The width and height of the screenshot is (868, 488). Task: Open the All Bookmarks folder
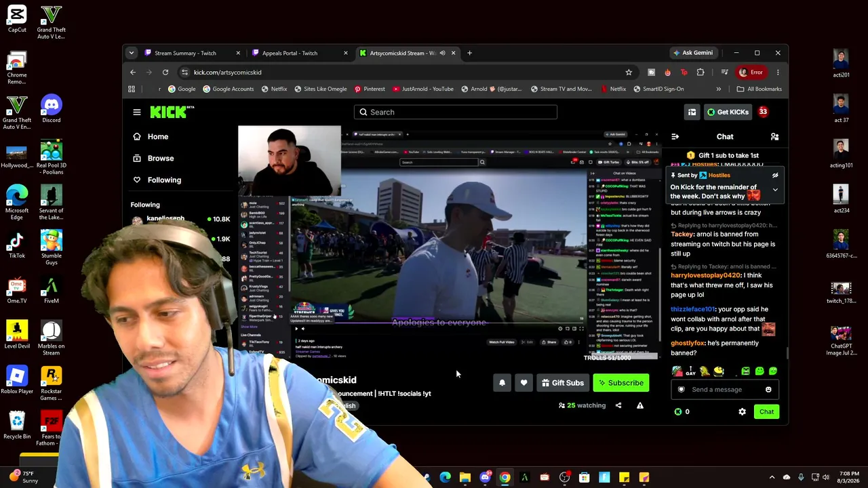759,89
